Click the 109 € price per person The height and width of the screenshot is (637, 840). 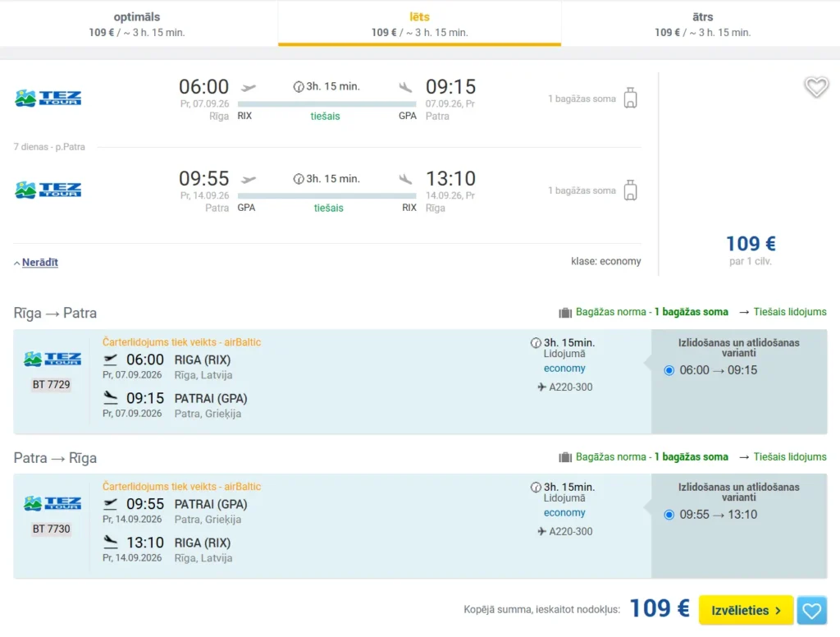click(x=751, y=244)
